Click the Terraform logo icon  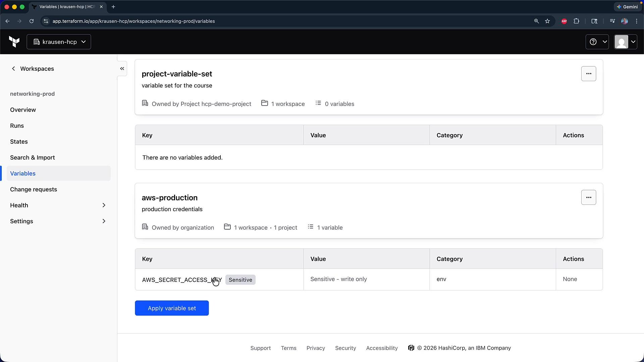14,42
